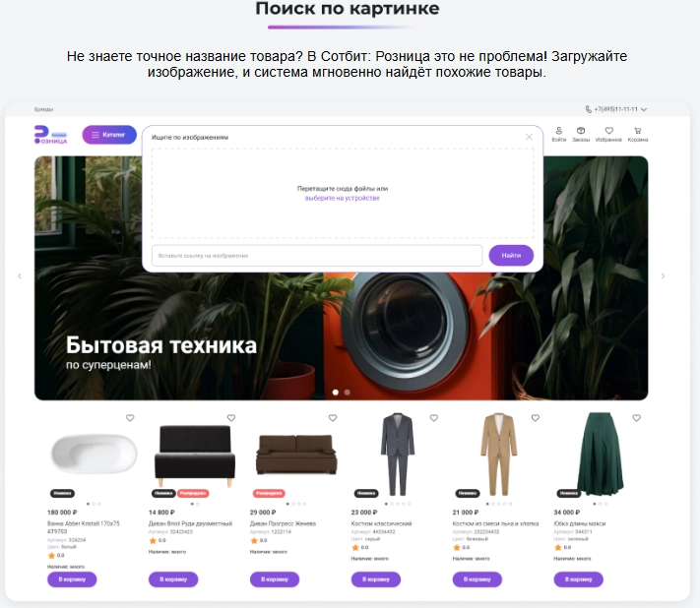Click the Розница store logo
The image size is (700, 608).
50,135
